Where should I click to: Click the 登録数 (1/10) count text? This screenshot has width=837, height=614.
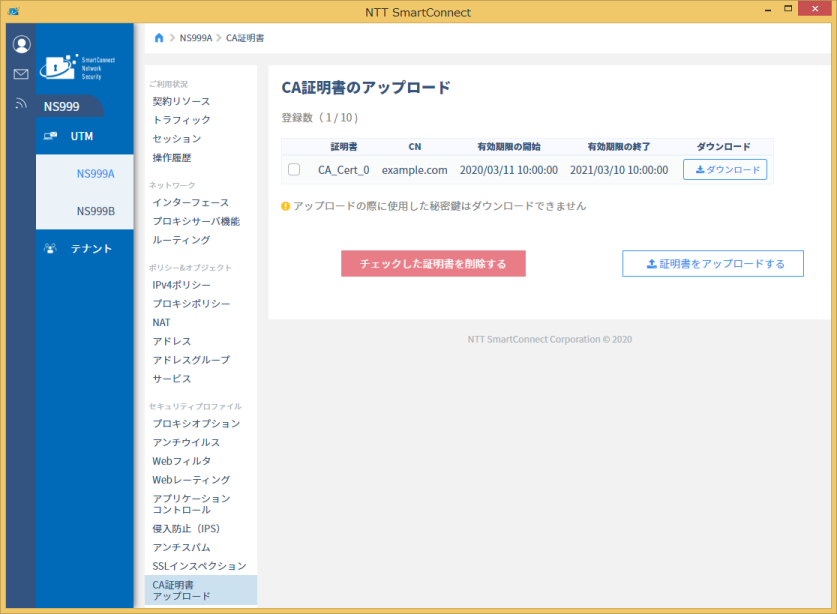tap(320, 117)
